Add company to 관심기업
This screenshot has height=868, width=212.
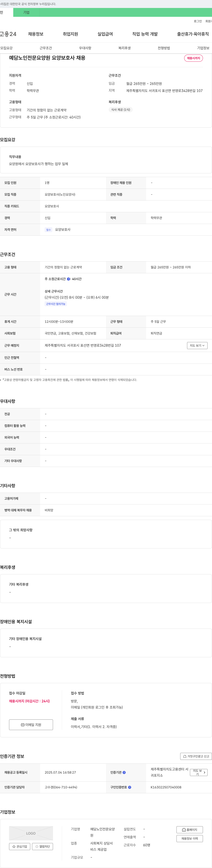(19, 846)
